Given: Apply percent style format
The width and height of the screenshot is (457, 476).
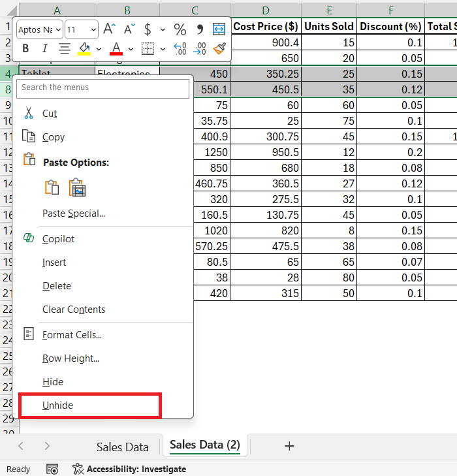Looking at the screenshot, I should pos(180,29).
